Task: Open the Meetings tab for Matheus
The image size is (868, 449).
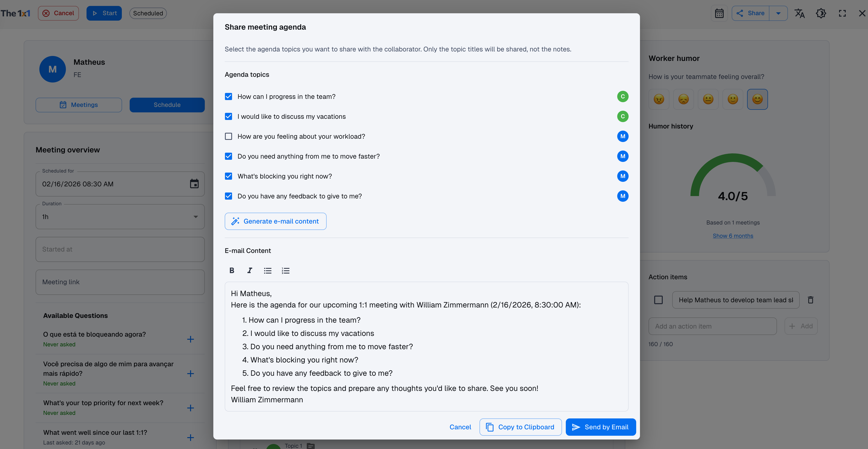Action: [x=78, y=105]
